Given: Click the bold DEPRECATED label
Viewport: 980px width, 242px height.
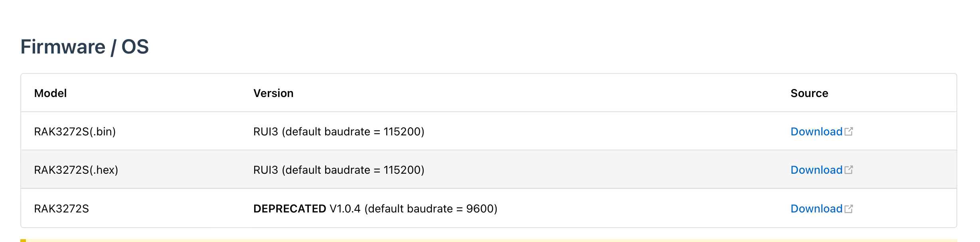Looking at the screenshot, I should click(290, 208).
